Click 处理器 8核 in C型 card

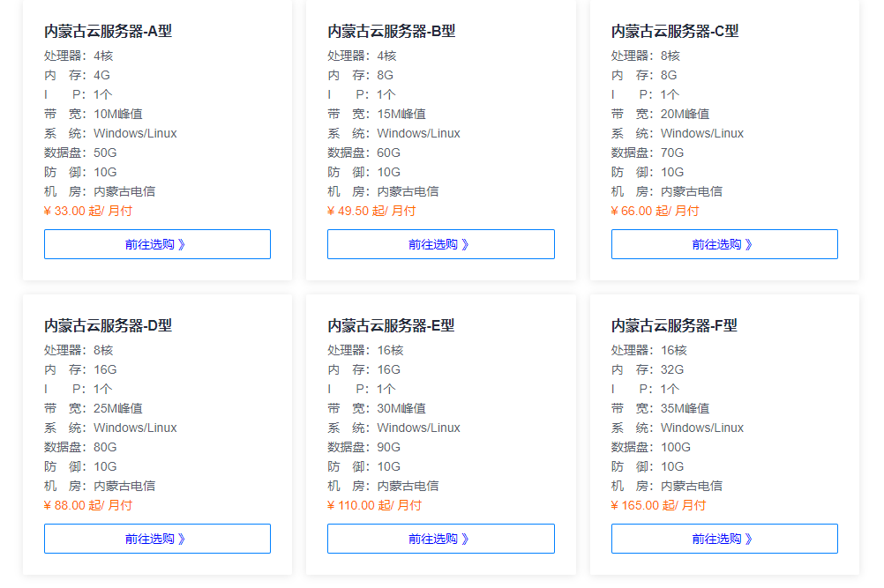[x=670, y=56]
